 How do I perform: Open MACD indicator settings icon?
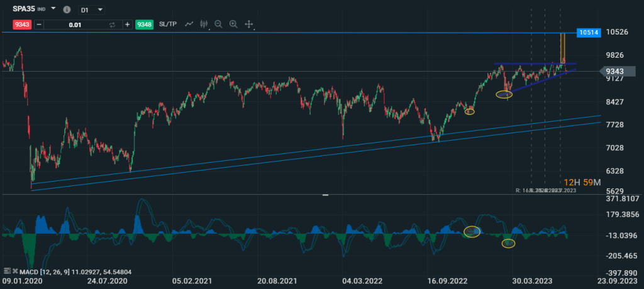[6, 271]
